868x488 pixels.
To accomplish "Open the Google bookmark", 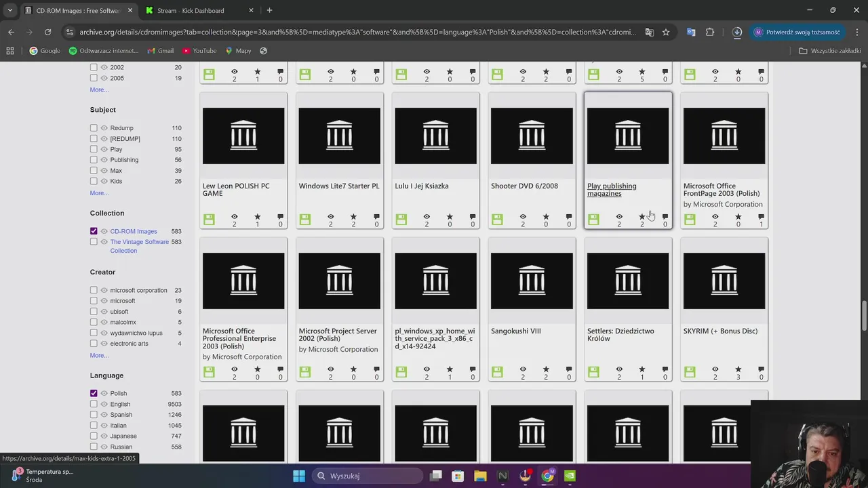I will click(x=45, y=51).
